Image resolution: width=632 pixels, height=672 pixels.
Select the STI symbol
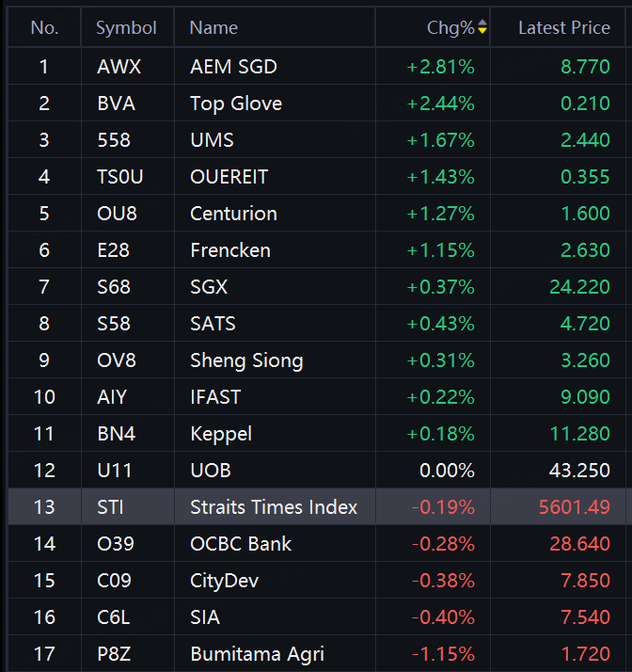(x=110, y=507)
